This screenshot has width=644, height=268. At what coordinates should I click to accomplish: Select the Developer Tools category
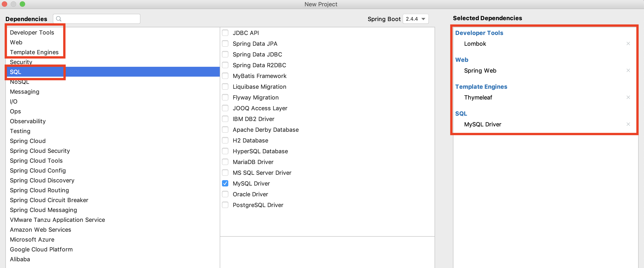[x=32, y=32]
